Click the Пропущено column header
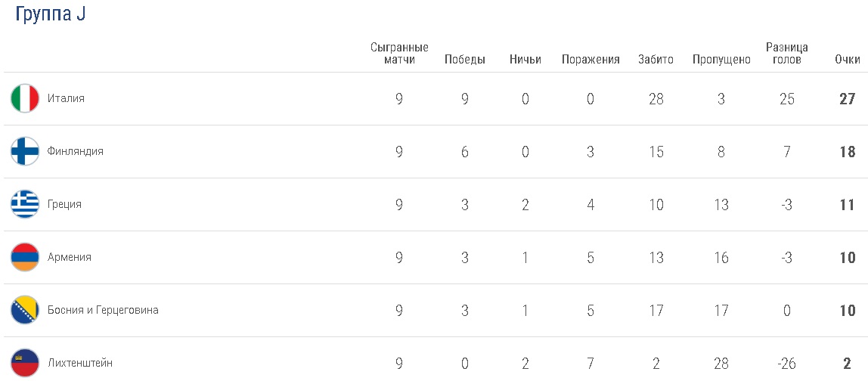Image resolution: width=868 pixels, height=381 pixels. click(x=721, y=60)
